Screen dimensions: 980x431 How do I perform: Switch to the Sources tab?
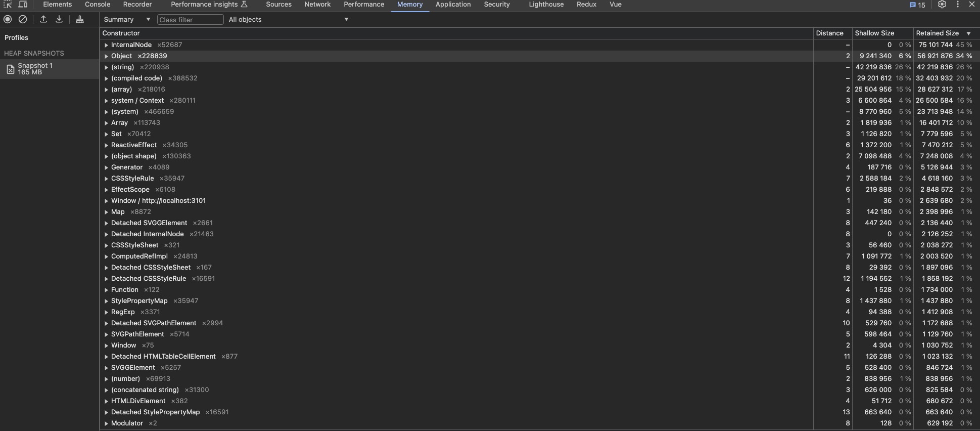[x=279, y=5]
